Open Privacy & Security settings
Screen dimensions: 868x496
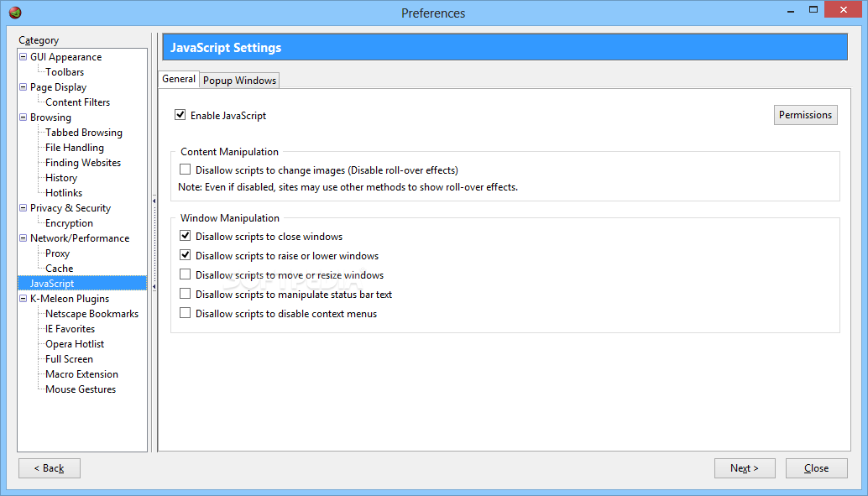point(71,208)
